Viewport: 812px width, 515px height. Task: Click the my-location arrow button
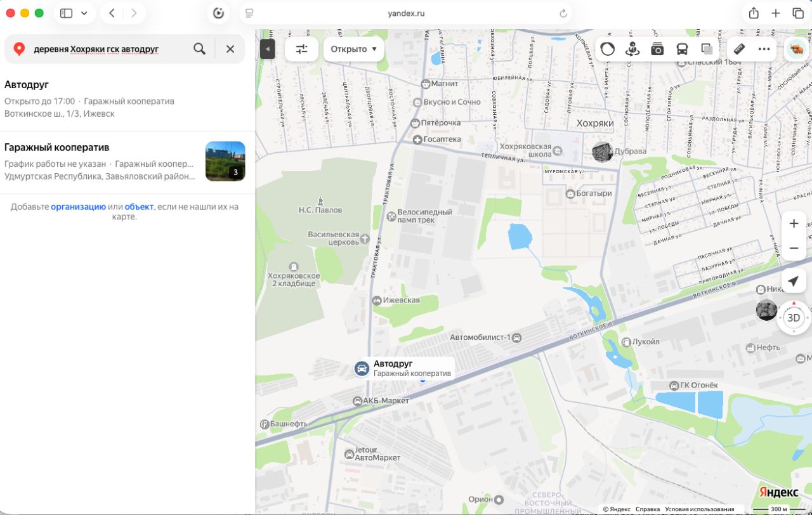tap(794, 281)
